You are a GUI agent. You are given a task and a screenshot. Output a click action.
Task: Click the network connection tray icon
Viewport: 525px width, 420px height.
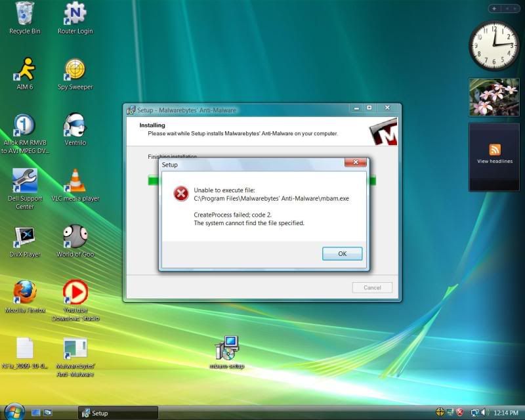(474, 412)
